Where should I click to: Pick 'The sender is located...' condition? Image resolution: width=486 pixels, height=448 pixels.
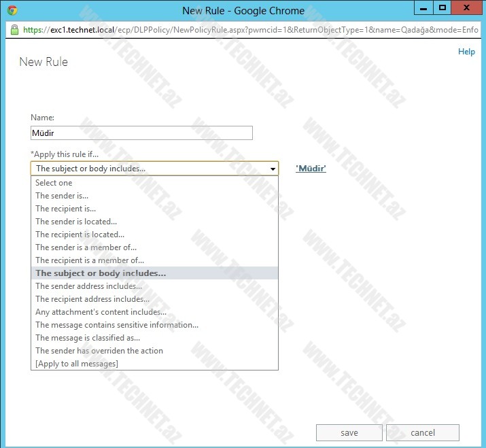click(76, 222)
